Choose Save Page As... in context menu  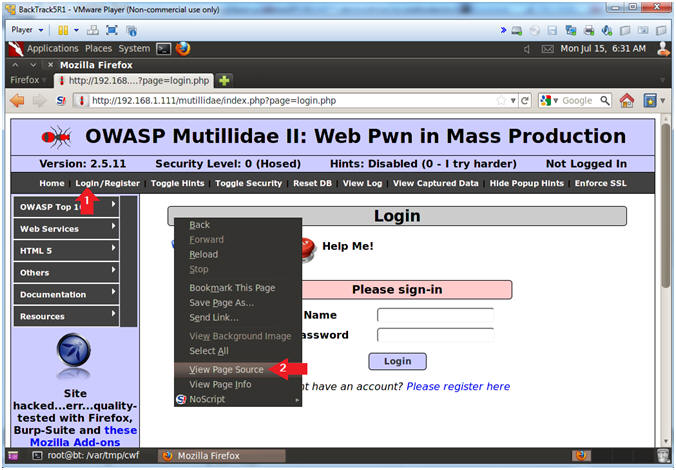click(238, 303)
